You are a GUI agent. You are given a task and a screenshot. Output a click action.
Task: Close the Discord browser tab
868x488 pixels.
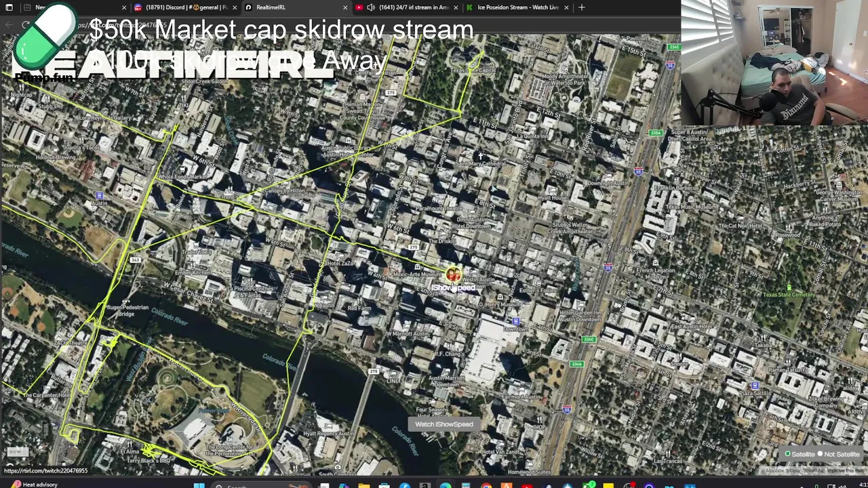coord(235,7)
